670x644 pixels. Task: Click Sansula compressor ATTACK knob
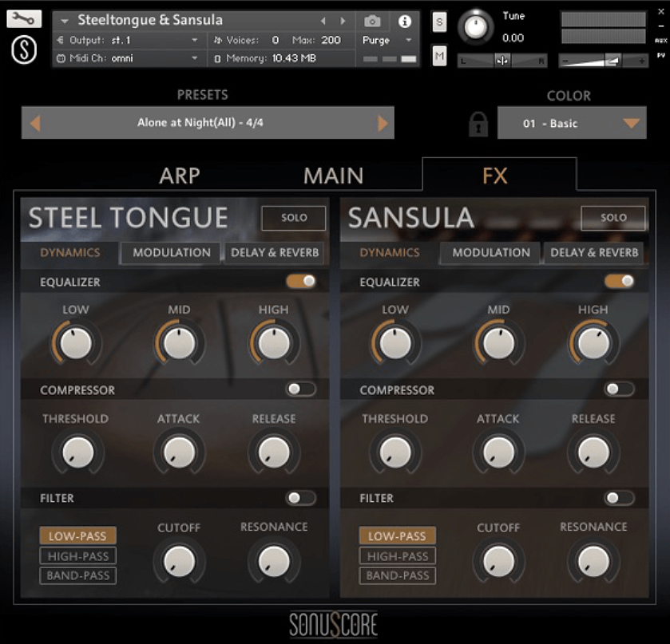(x=498, y=452)
